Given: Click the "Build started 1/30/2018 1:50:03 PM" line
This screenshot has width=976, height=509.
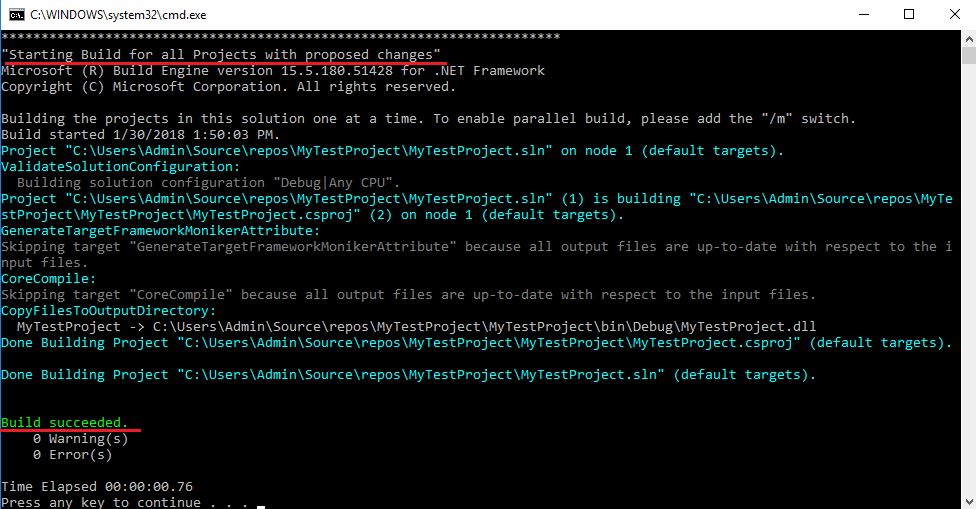Looking at the screenshot, I should point(141,134).
